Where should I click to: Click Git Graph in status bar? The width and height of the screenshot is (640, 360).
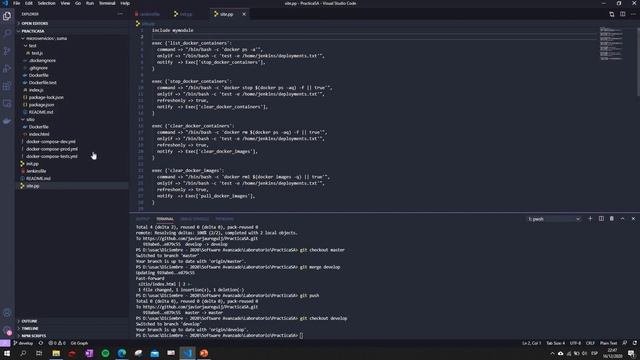pos(79,343)
